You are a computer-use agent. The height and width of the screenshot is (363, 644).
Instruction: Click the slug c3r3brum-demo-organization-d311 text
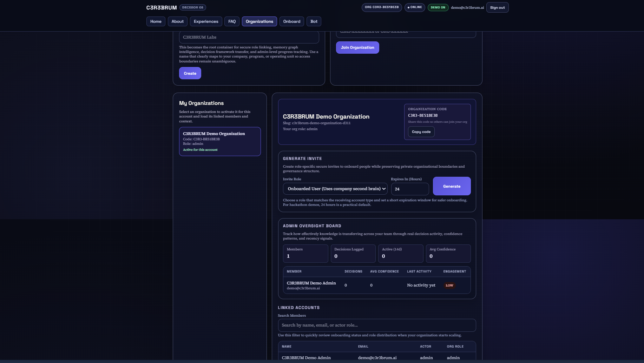pyautogui.click(x=317, y=123)
